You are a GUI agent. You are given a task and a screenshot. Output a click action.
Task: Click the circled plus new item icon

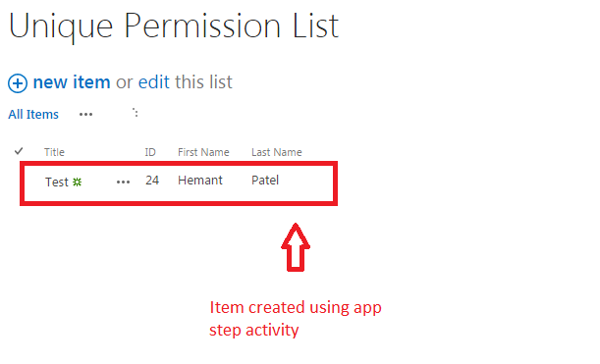click(18, 83)
